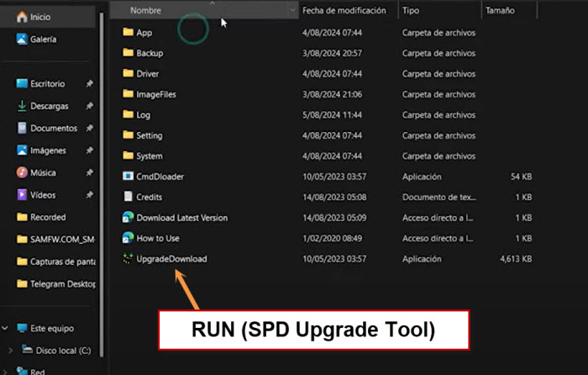Click the file name How to Use
Viewport: 588px width, 375px height.
pos(158,238)
